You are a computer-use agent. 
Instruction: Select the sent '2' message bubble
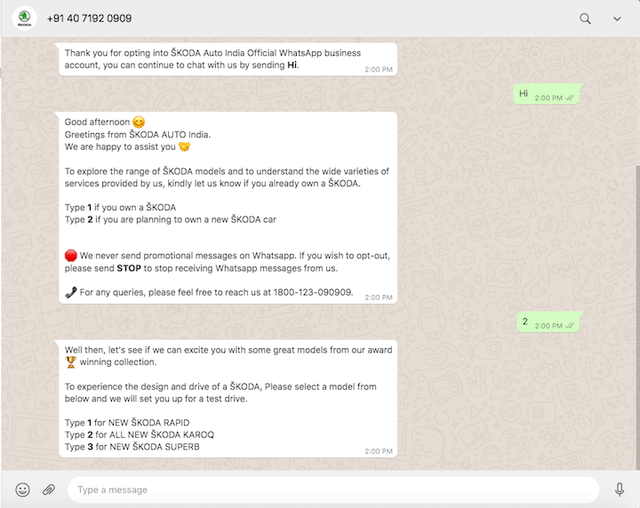click(x=548, y=322)
